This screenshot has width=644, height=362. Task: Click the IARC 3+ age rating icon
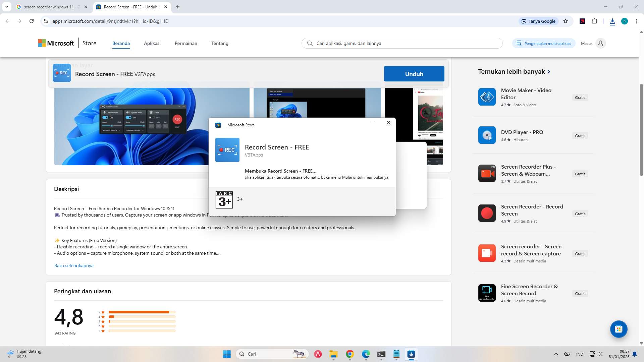pyautogui.click(x=224, y=199)
